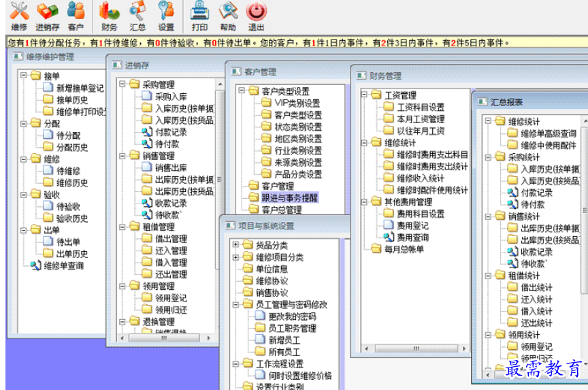Screen dimensions: 588x390
Task: Open 待维修 document item
Action: 61,171
